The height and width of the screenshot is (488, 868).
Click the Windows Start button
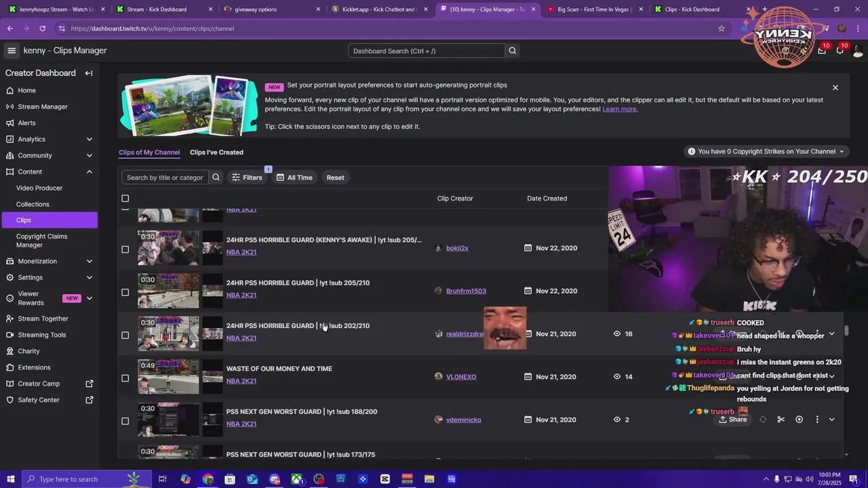tap(10, 479)
